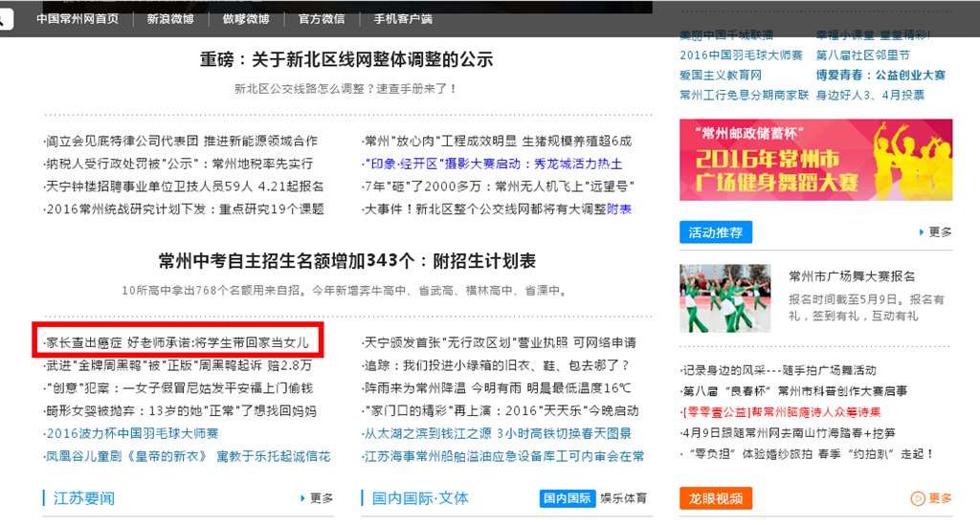The height and width of the screenshot is (525, 980).
Task: Open 附表 link after 新北区公交线网 news
Action: pyautogui.click(x=619, y=209)
